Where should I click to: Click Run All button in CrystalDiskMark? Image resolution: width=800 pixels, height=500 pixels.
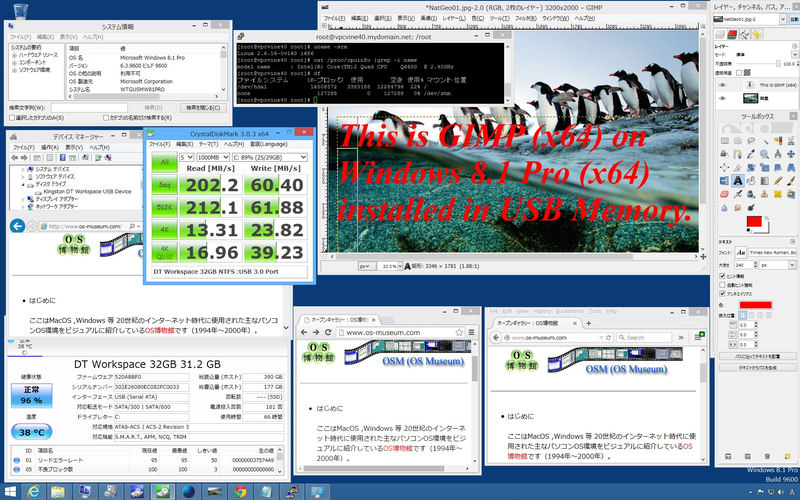[x=164, y=163]
